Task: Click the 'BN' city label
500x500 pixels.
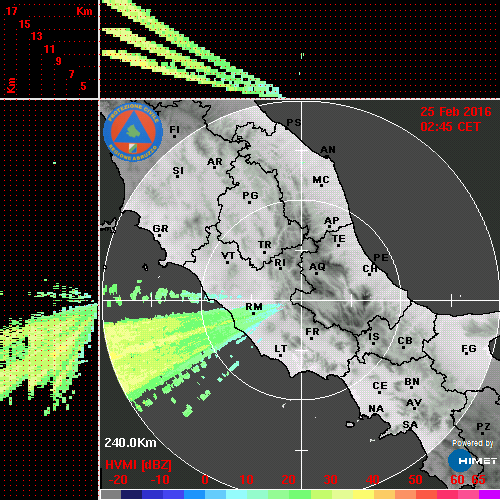Action: (x=412, y=381)
